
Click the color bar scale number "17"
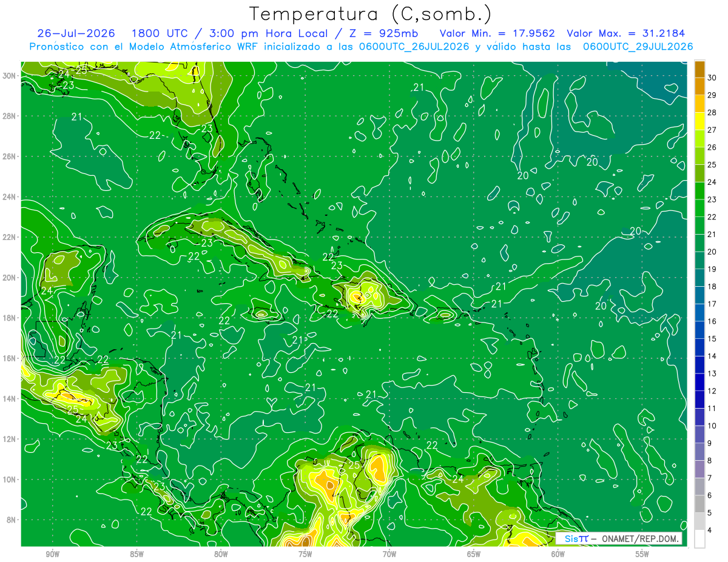click(x=712, y=304)
